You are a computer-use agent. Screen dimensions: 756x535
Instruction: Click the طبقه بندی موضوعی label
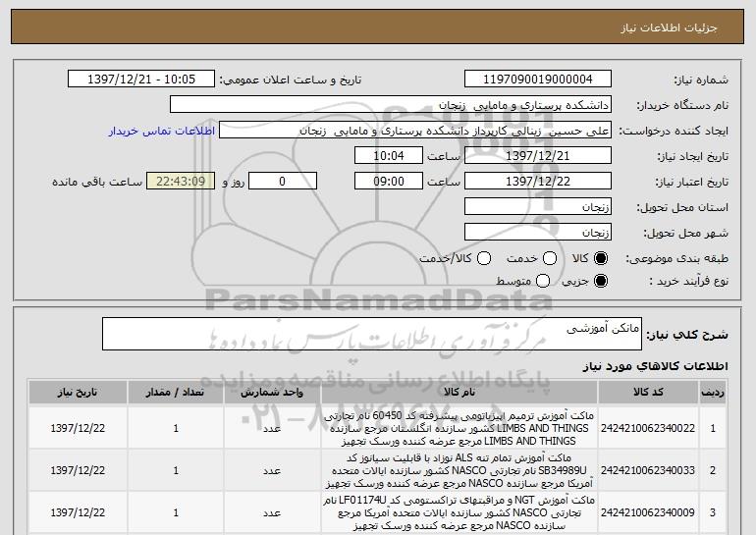pos(676,259)
